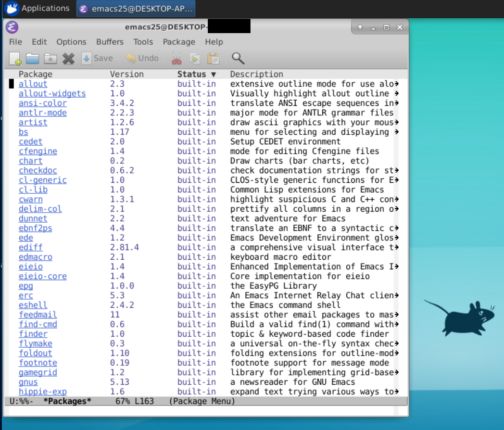504x430 pixels.
Task: Open the ede package link
Action: [25, 238]
